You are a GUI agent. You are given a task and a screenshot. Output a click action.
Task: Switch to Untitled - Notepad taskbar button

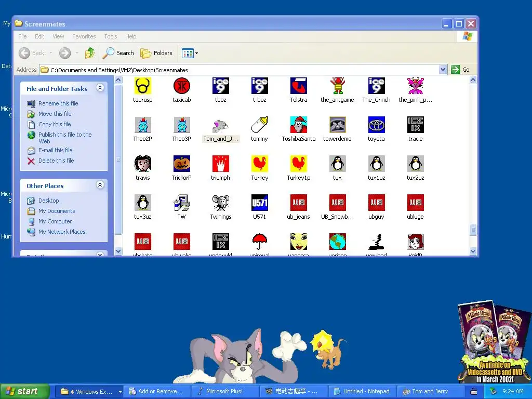pyautogui.click(x=362, y=392)
